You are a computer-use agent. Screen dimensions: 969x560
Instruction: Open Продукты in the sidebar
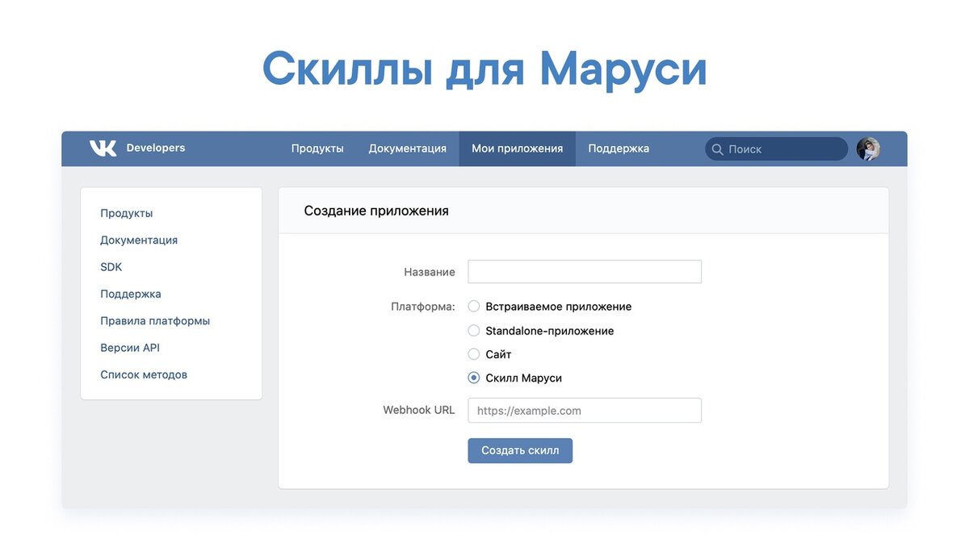coord(127,213)
